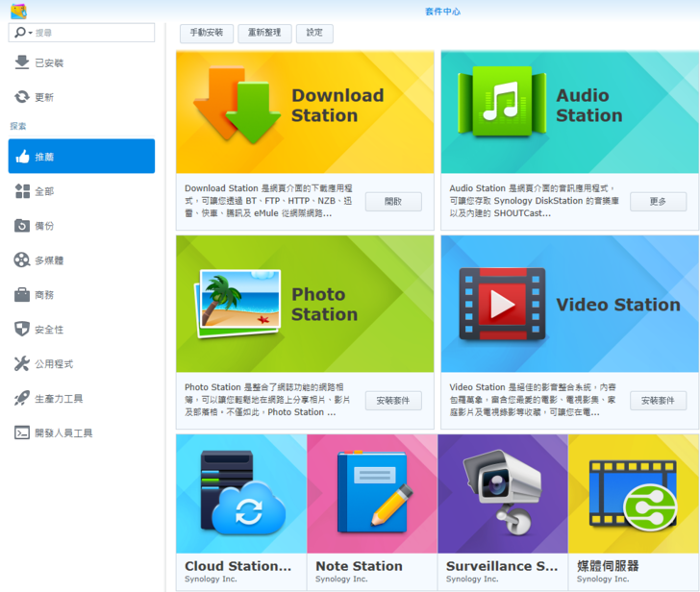Go to 已安裝 installed packages

pyautogui.click(x=48, y=62)
